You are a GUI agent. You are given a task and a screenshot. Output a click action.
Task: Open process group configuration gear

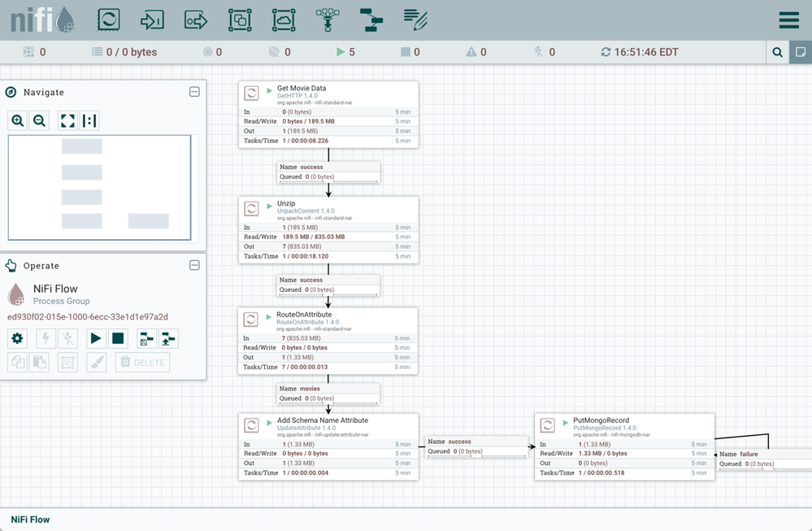[17, 338]
